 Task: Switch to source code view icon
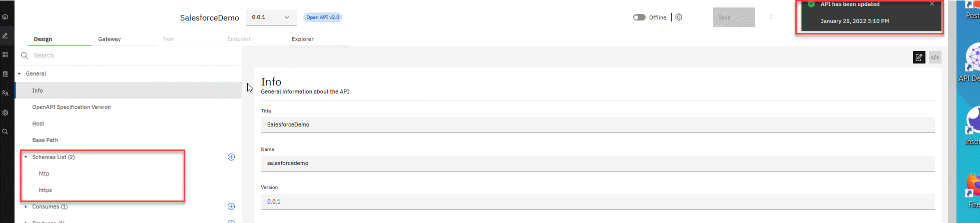[935, 57]
